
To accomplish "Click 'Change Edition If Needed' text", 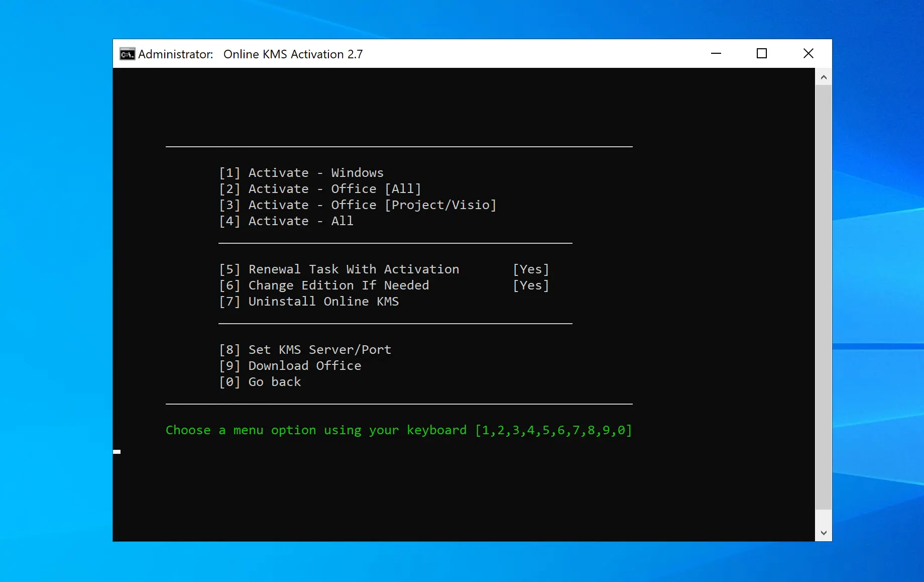I will (x=339, y=285).
